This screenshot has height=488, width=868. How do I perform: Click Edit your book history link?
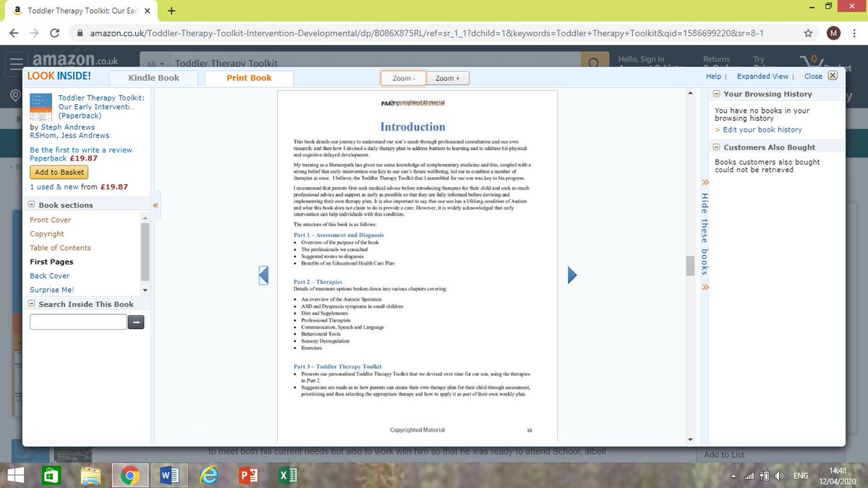[x=762, y=129]
